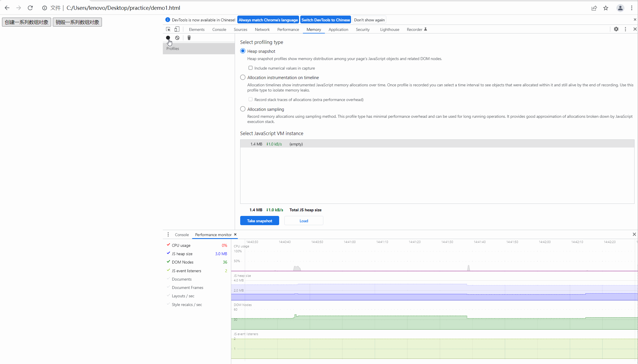Click Load profile button
The width and height of the screenshot is (638, 364).
point(304,221)
